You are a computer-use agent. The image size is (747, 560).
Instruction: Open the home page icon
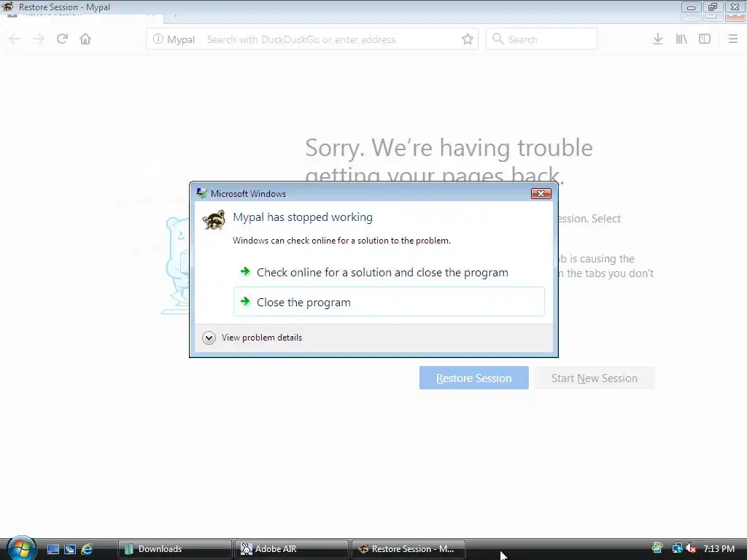(x=85, y=39)
